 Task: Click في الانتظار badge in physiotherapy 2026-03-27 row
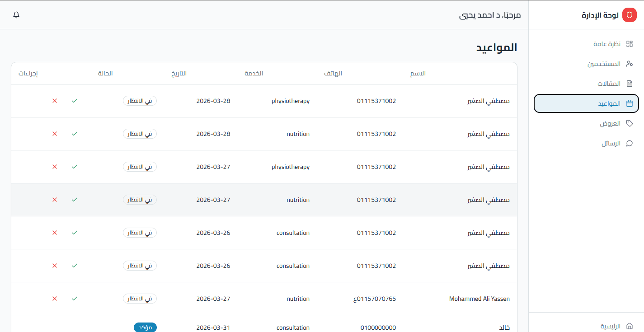pyautogui.click(x=140, y=167)
